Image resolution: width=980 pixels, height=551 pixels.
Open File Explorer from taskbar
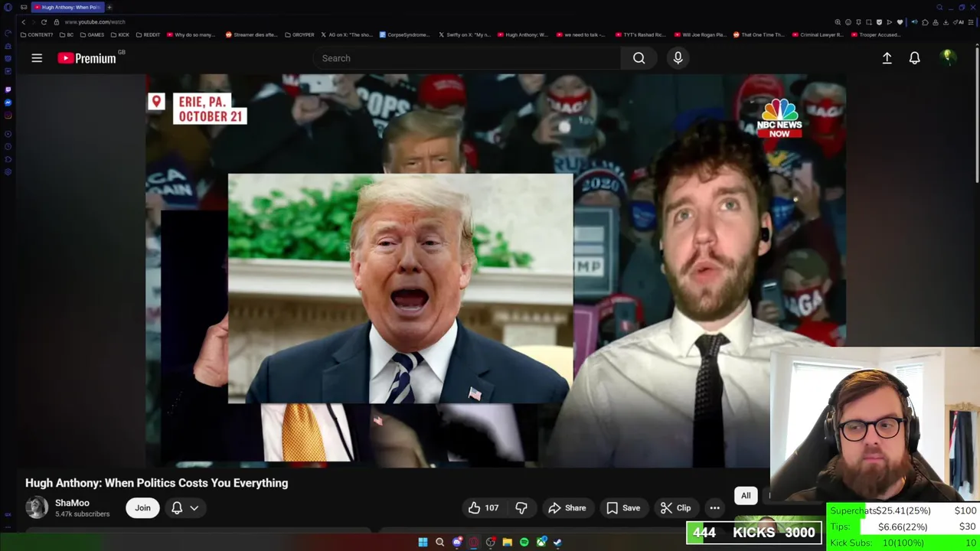(507, 542)
